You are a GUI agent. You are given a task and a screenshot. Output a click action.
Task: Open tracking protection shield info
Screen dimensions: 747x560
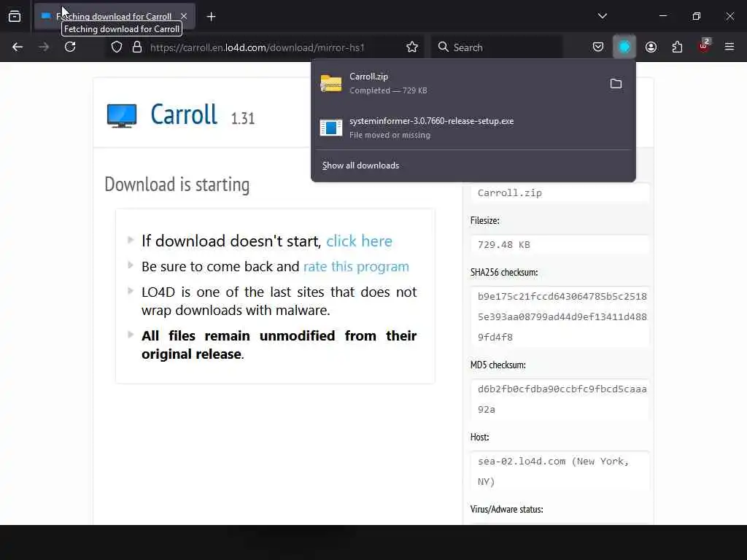(117, 47)
